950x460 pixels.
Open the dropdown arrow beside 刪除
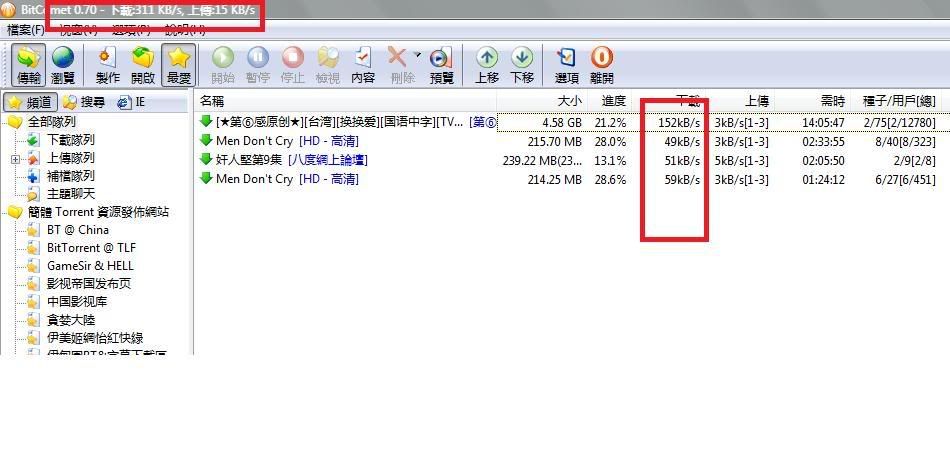coord(417,56)
